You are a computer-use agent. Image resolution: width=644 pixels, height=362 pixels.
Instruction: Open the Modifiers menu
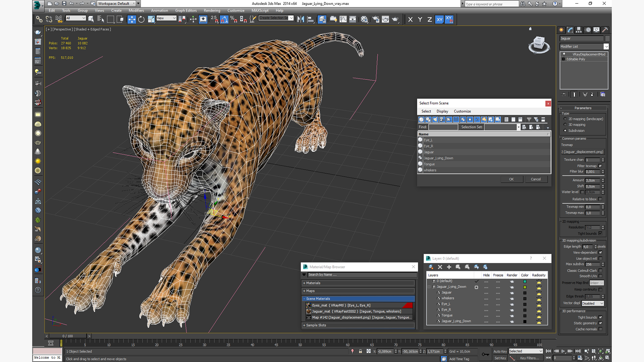[136, 10]
